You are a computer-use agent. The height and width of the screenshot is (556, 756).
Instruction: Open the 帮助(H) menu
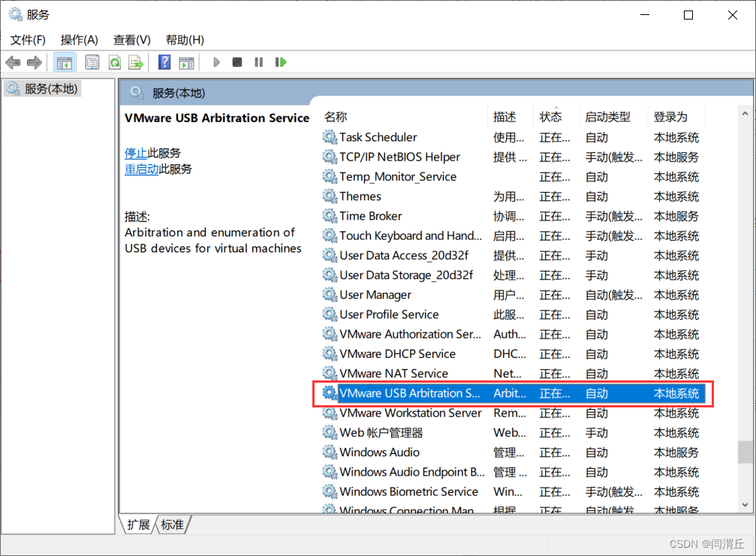click(185, 40)
